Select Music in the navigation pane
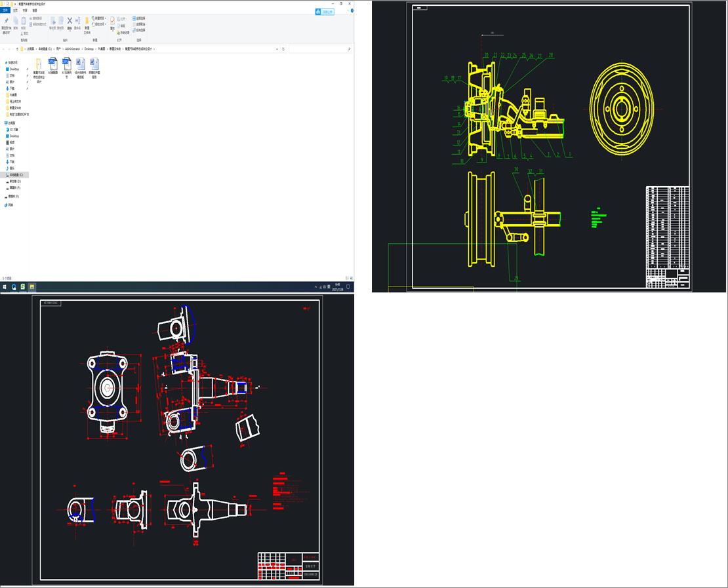 pyautogui.click(x=10, y=168)
